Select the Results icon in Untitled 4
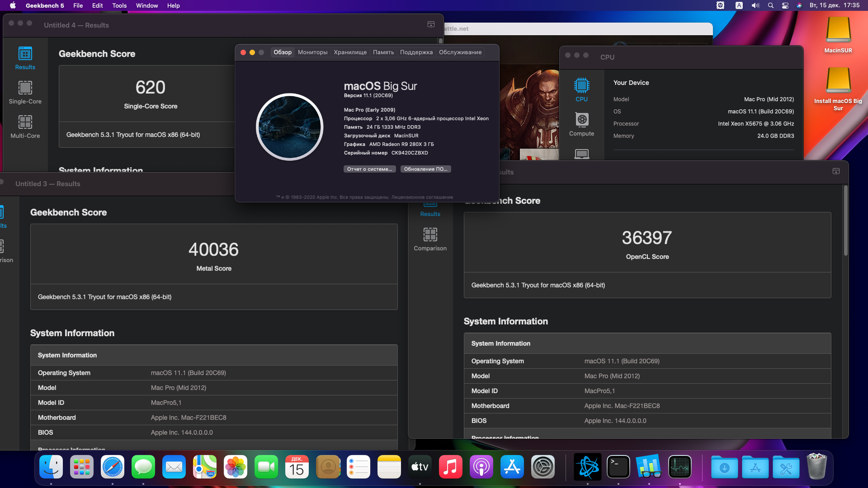Image resolution: width=868 pixels, height=488 pixels. [x=25, y=54]
